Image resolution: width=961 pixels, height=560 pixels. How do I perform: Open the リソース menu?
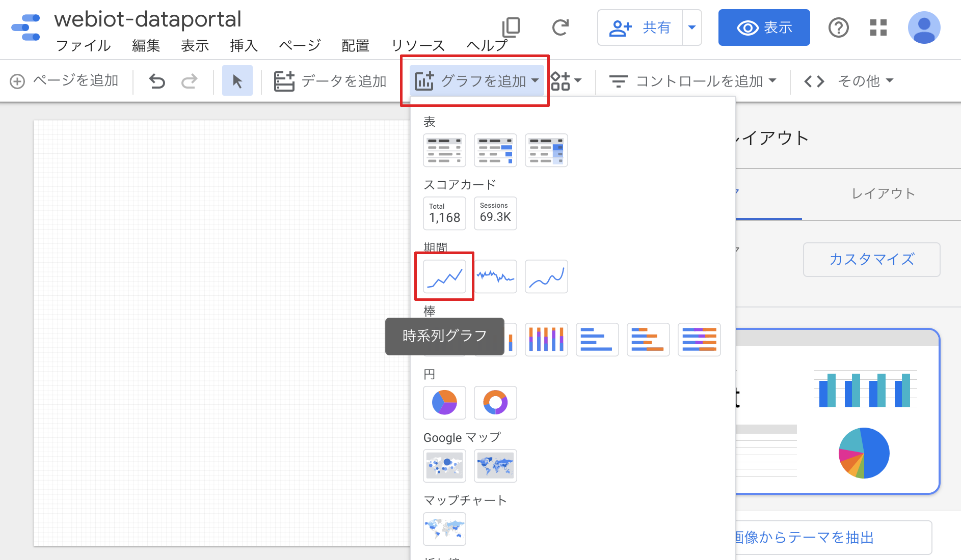point(418,45)
